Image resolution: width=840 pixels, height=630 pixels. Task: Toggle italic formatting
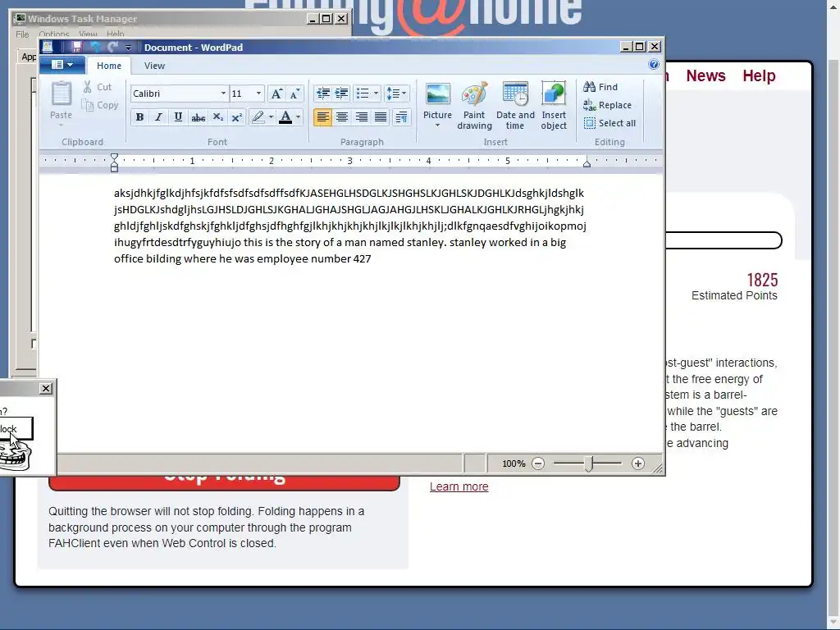(158, 116)
